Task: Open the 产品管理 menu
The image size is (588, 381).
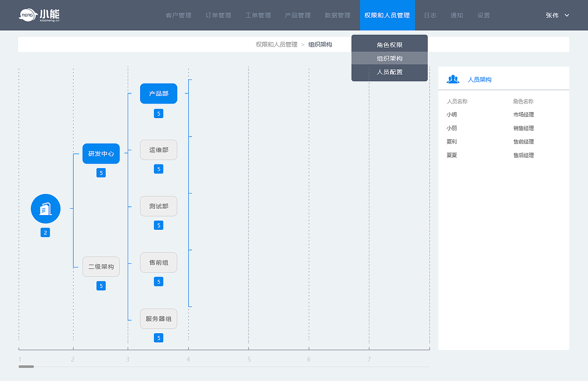Action: click(x=298, y=15)
